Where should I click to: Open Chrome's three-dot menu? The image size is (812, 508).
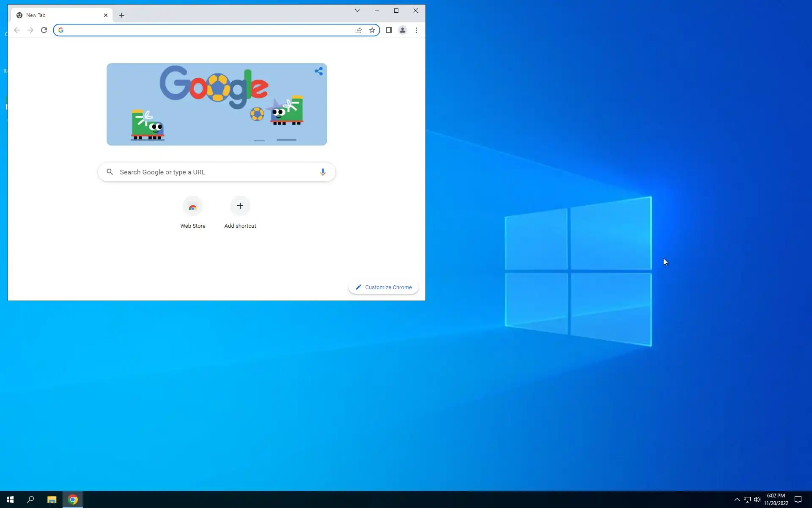click(x=416, y=30)
